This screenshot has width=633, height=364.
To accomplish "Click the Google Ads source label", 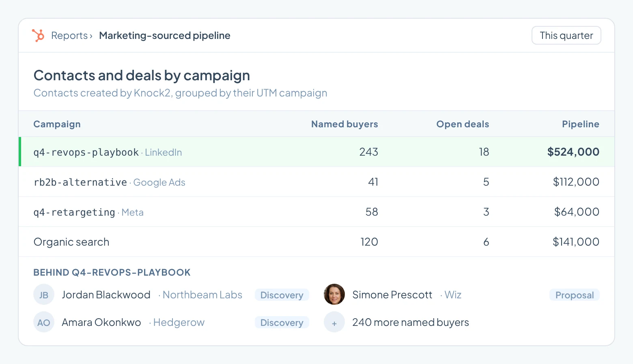I will click(159, 182).
